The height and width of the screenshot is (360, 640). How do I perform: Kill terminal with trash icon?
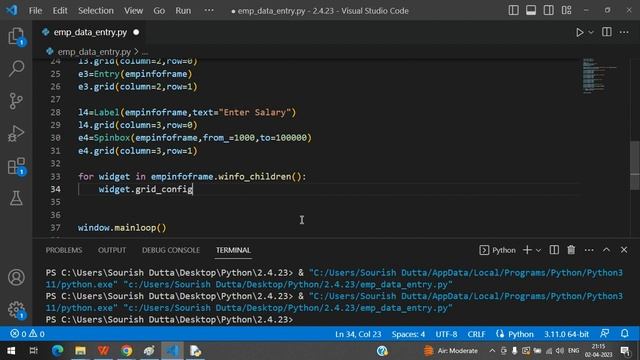pyautogui.click(x=571, y=250)
